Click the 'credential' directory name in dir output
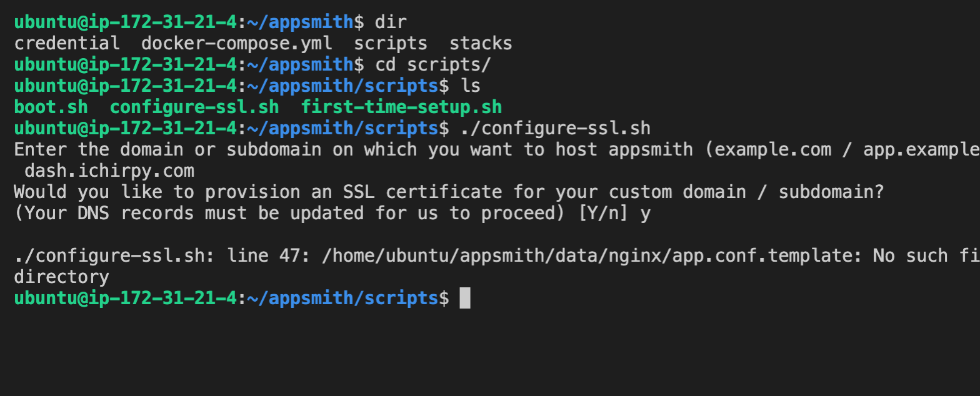980x396 pixels. (x=67, y=44)
